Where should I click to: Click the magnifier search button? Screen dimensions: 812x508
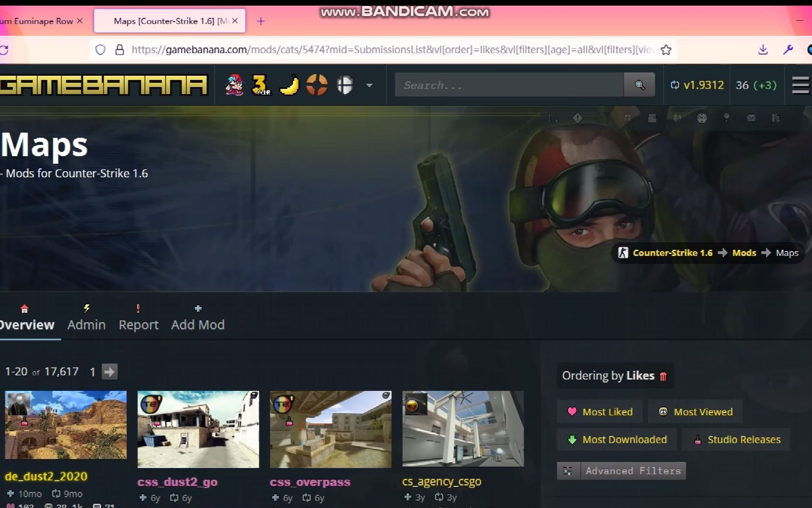(x=640, y=85)
